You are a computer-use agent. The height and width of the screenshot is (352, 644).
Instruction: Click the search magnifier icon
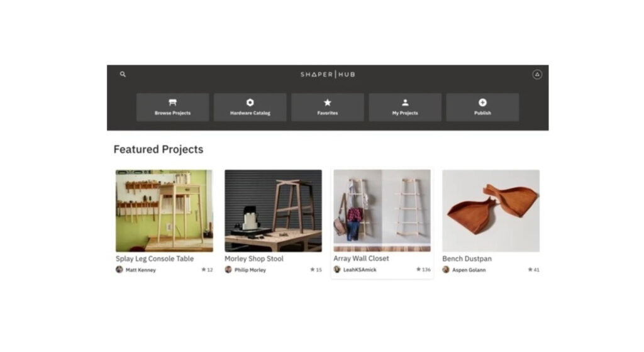pyautogui.click(x=123, y=74)
